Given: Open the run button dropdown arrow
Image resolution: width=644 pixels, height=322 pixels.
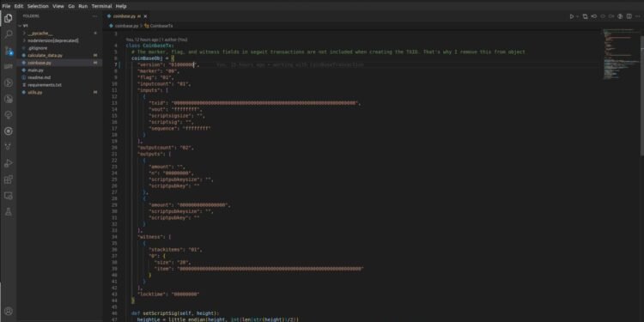Looking at the screenshot, I should click(x=577, y=16).
